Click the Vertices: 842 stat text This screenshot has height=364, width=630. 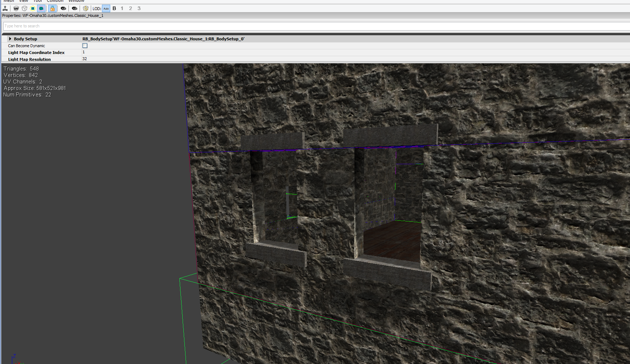point(21,75)
